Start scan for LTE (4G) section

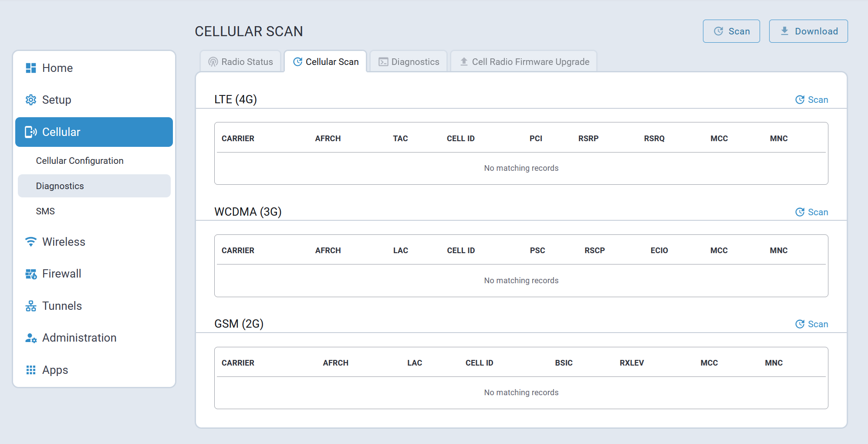811,100
